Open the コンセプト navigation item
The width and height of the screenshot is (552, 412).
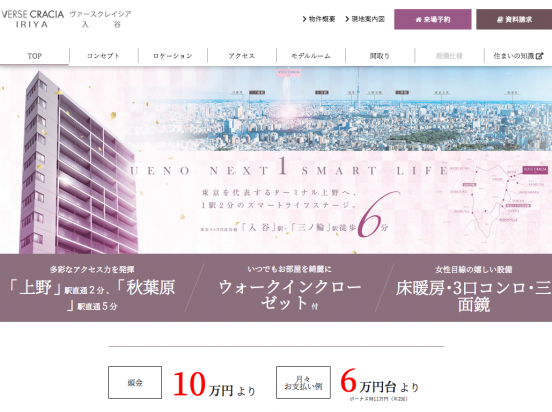pyautogui.click(x=103, y=56)
